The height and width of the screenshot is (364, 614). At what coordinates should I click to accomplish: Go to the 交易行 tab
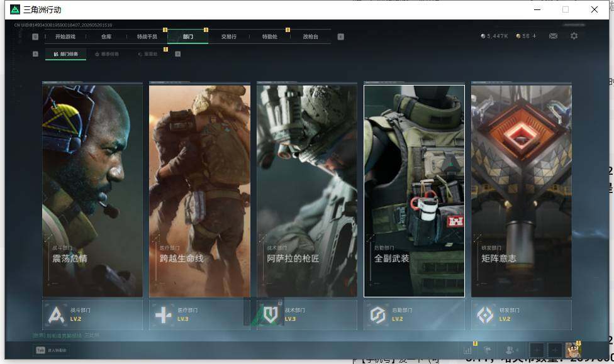(229, 36)
